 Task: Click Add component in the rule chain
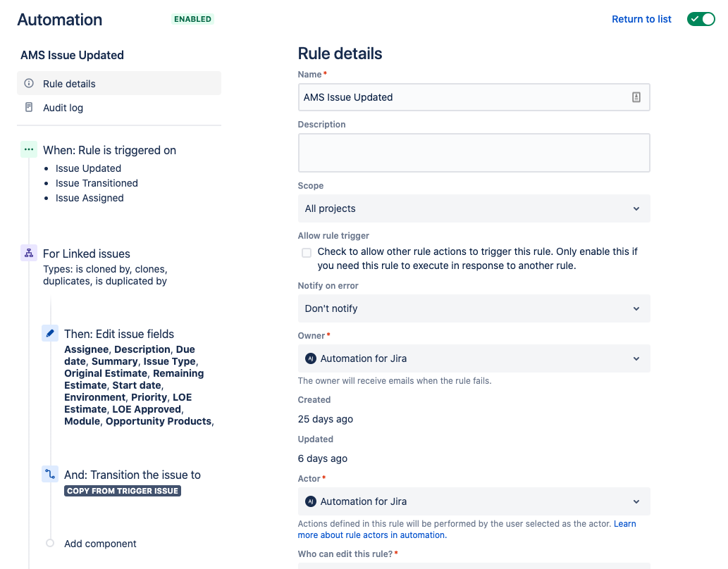click(100, 544)
